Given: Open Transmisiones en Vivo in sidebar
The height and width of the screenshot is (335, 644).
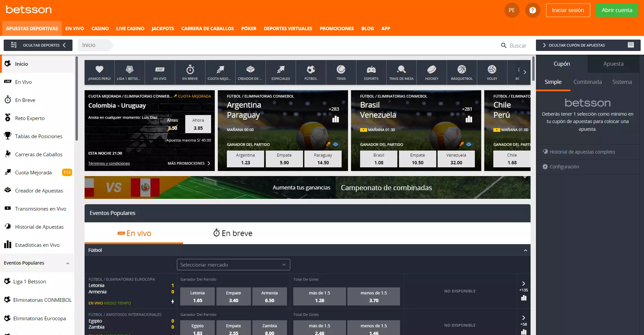Looking at the screenshot, I should (37, 209).
